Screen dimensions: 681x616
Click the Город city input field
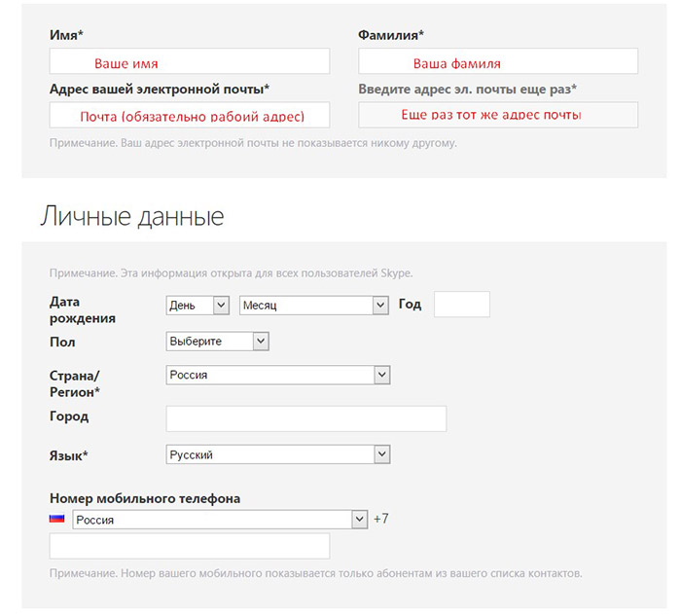coord(306,418)
